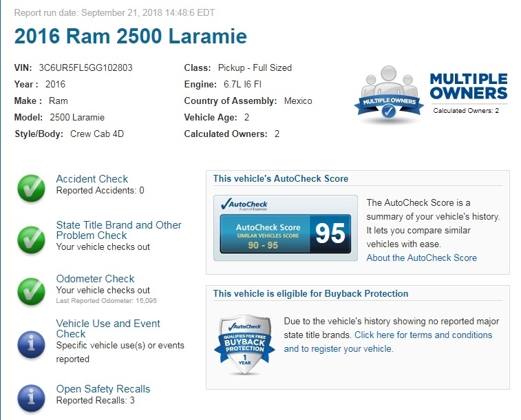Viewport: 521px width, 420px height.
Task: Click here for terms and conditions link
Action: point(423,335)
